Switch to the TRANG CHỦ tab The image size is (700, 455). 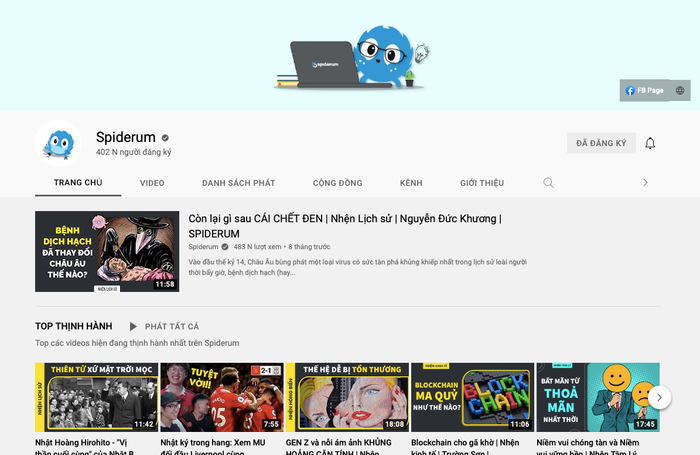point(78,183)
